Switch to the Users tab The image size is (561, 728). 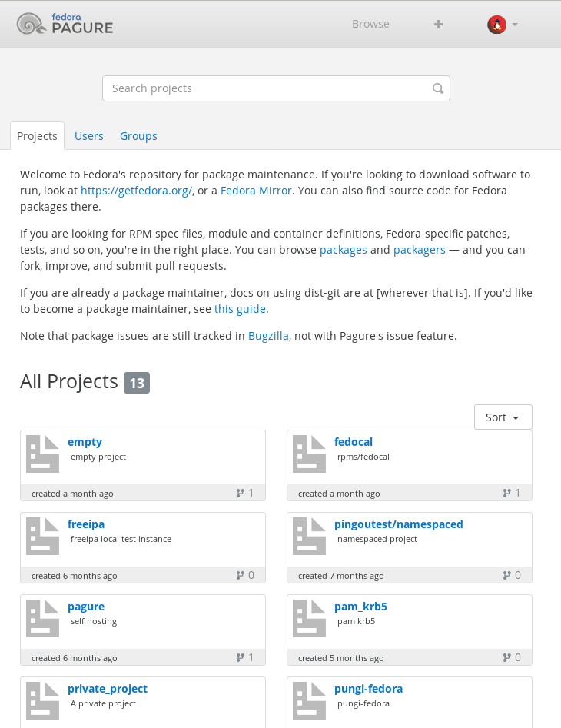tap(88, 136)
